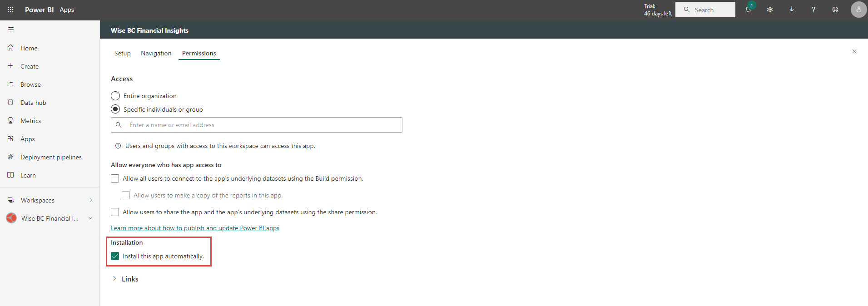The height and width of the screenshot is (306, 868).
Task: Switch to the Setup tab
Action: [x=122, y=53]
